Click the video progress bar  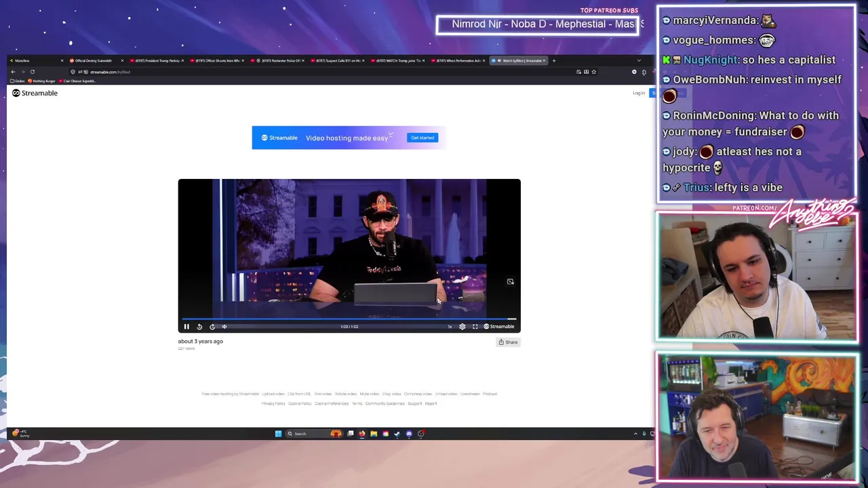349,319
